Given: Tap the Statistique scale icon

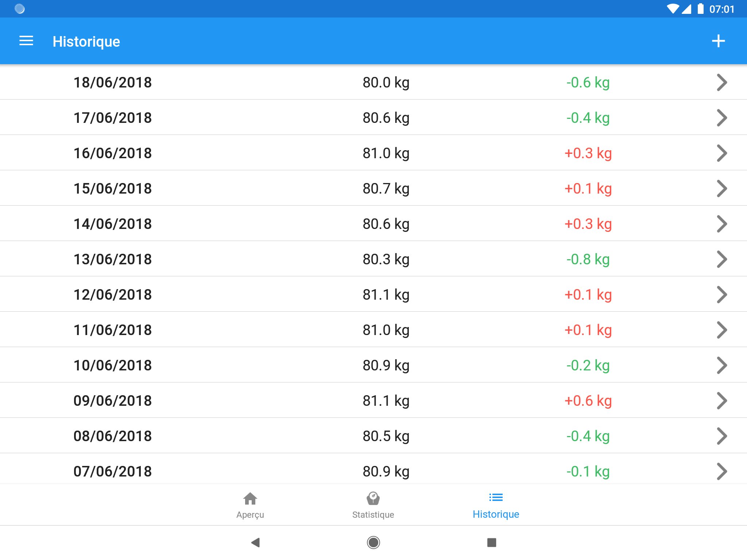Looking at the screenshot, I should coord(373,498).
